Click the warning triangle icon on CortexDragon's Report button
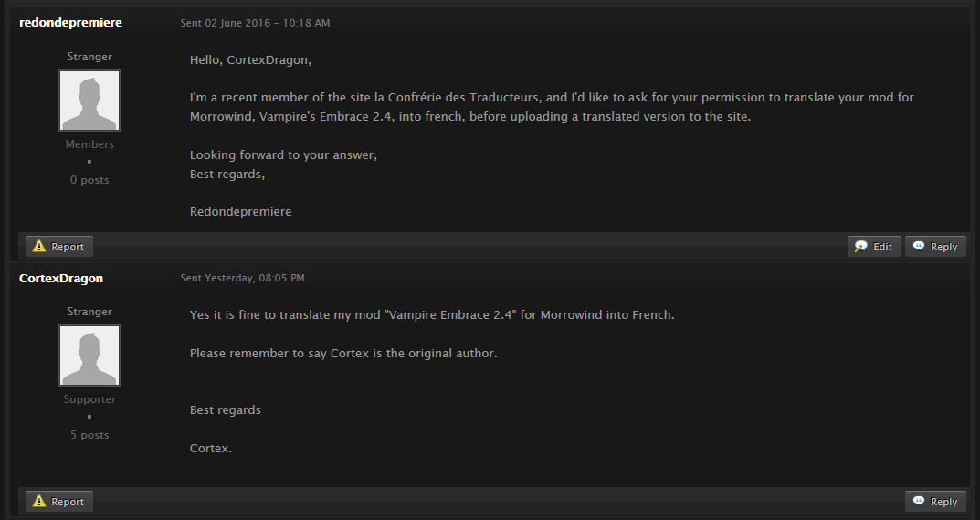Screen dimensions: 980x520 click(x=39, y=501)
